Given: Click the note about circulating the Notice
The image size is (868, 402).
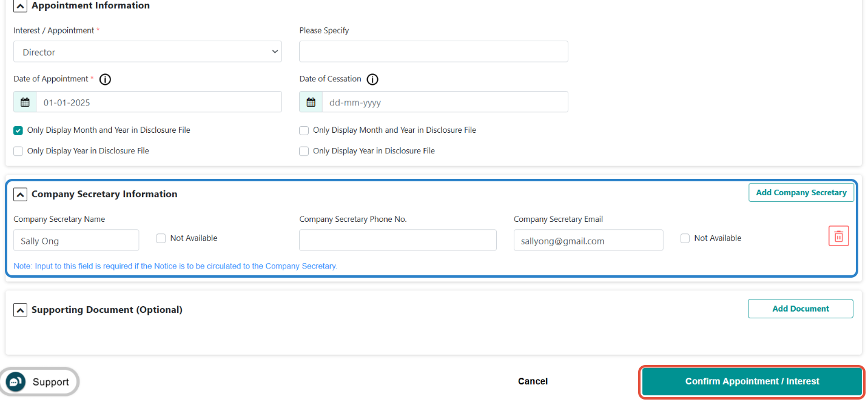Looking at the screenshot, I should click(x=175, y=266).
